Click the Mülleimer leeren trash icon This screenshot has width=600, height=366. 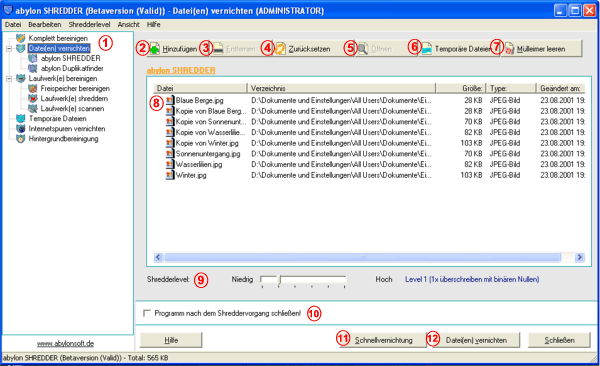tap(509, 49)
